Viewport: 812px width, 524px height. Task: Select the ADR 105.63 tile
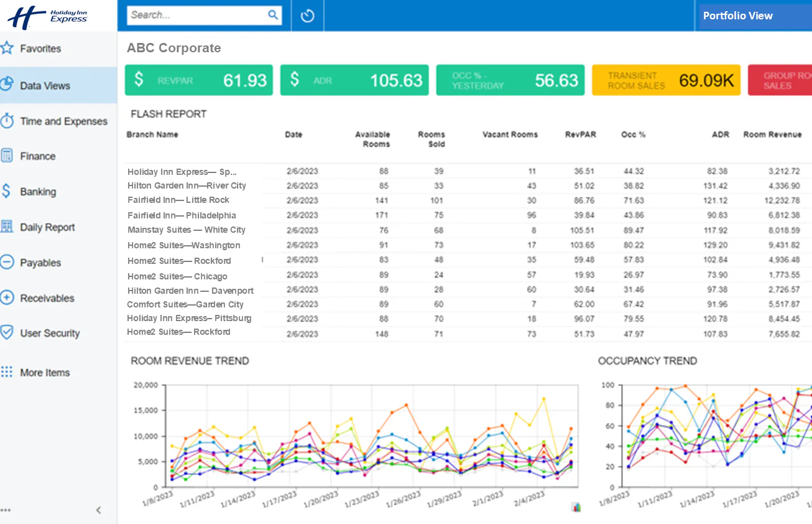pos(354,80)
